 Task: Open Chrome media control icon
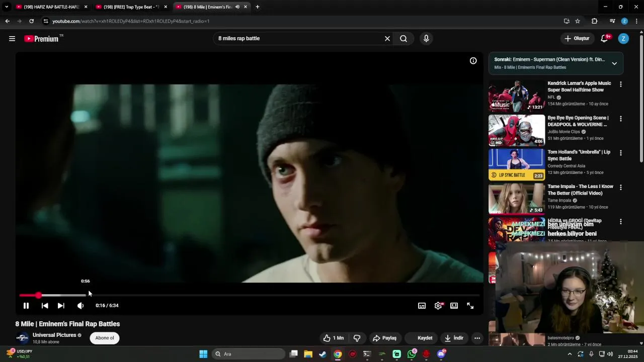coord(612,21)
